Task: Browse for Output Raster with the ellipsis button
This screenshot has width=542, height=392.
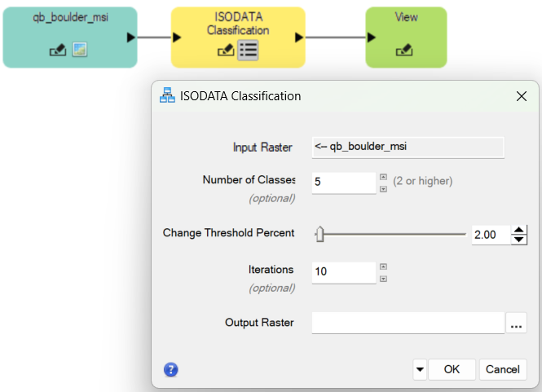Action: pyautogui.click(x=515, y=324)
